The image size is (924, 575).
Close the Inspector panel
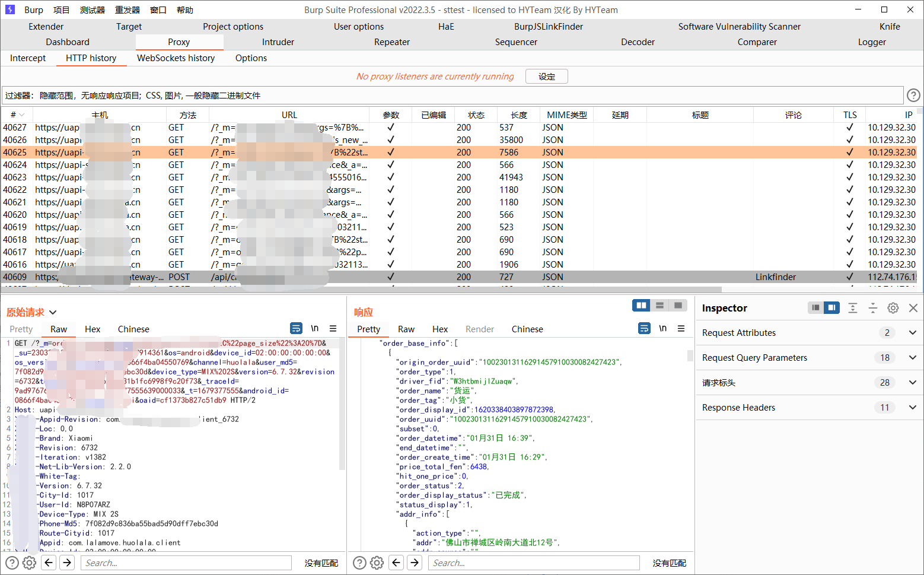click(x=913, y=307)
